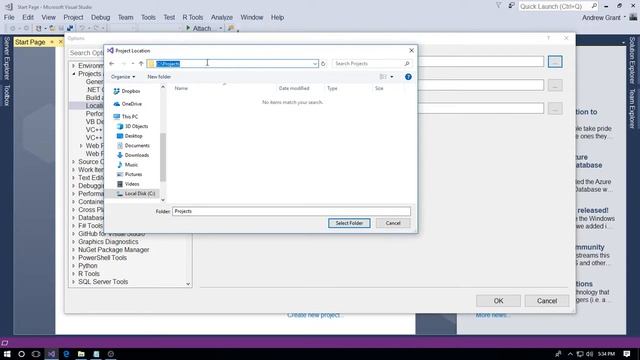Open the Edit menu
The height and width of the screenshot is (360, 640).
tap(28, 18)
